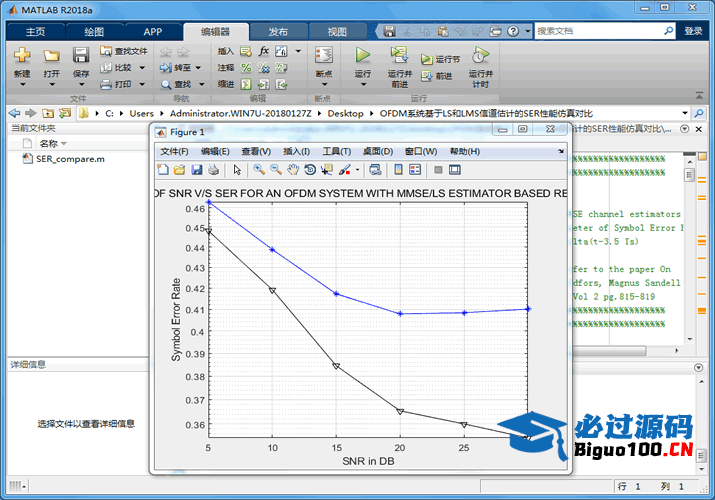
Task: Open the brush color dropdown arrow
Action: click(357, 170)
